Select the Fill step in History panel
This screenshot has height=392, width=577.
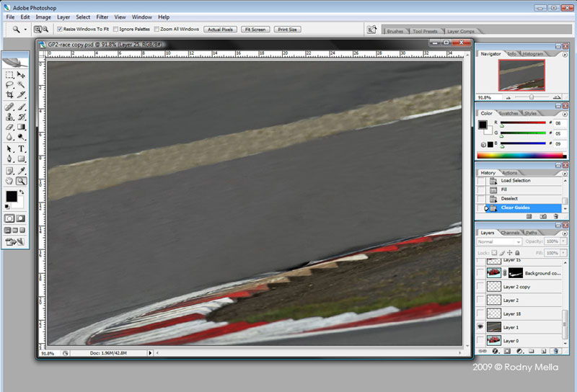508,190
